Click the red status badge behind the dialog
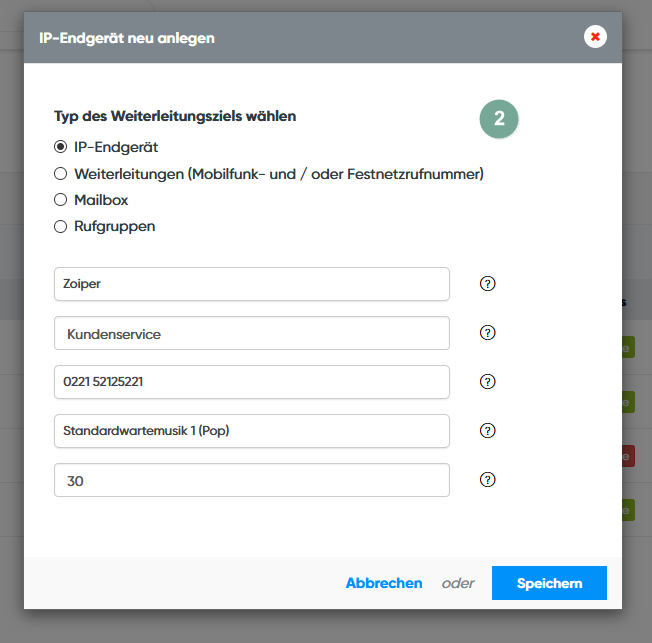Screen dimensions: 652x643 click(628, 456)
